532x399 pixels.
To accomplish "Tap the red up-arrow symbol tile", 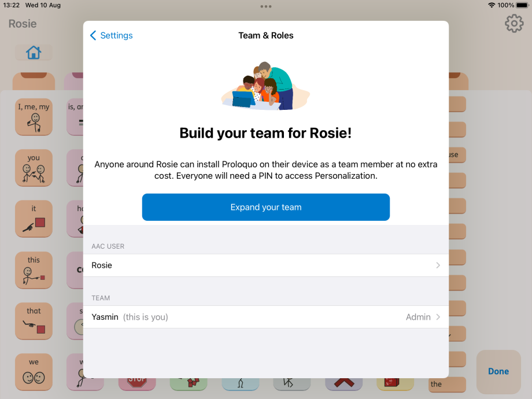I will 343,384.
